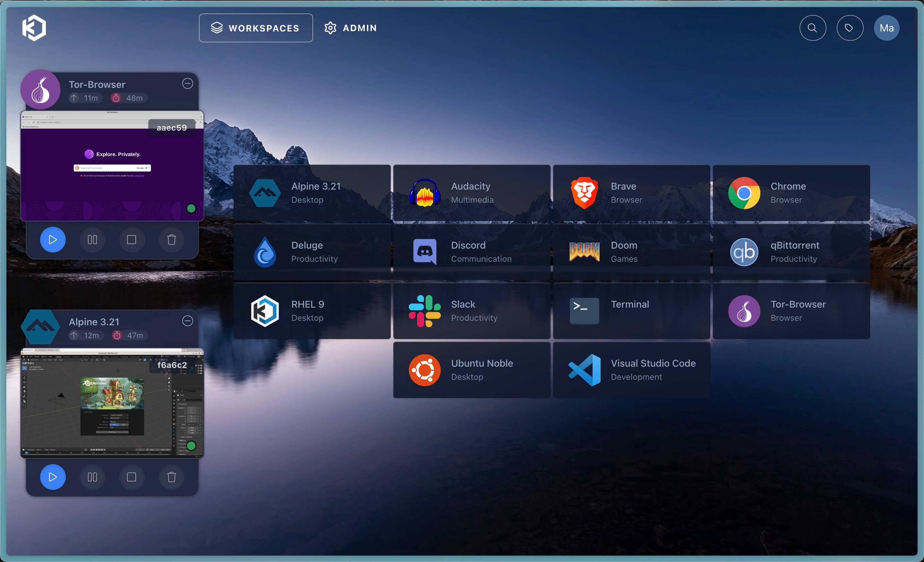The width and height of the screenshot is (924, 562).
Task: Select the "Deluge" tile title text
Action: pyautogui.click(x=307, y=245)
